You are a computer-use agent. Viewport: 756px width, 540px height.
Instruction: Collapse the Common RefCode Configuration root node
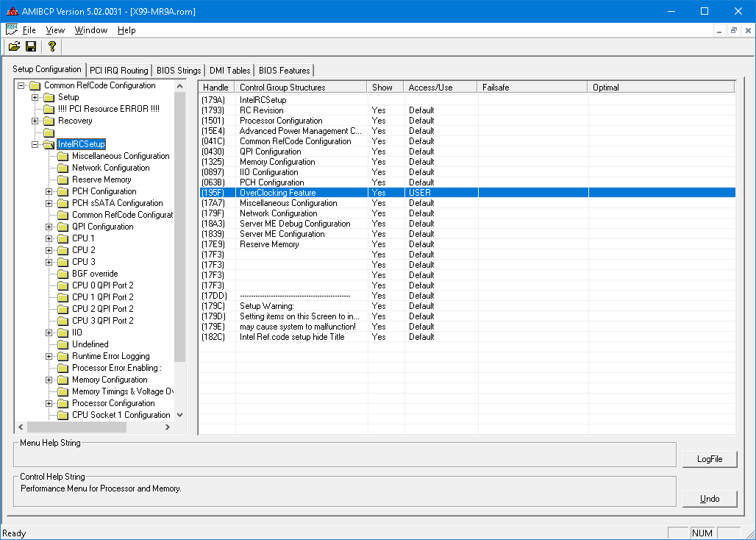tap(21, 85)
